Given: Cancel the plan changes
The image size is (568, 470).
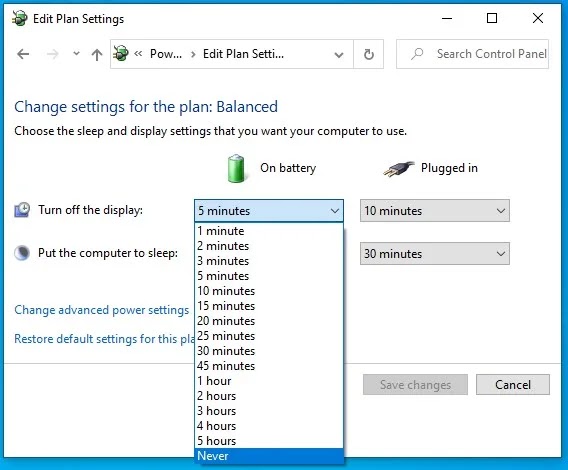Looking at the screenshot, I should coord(513,384).
